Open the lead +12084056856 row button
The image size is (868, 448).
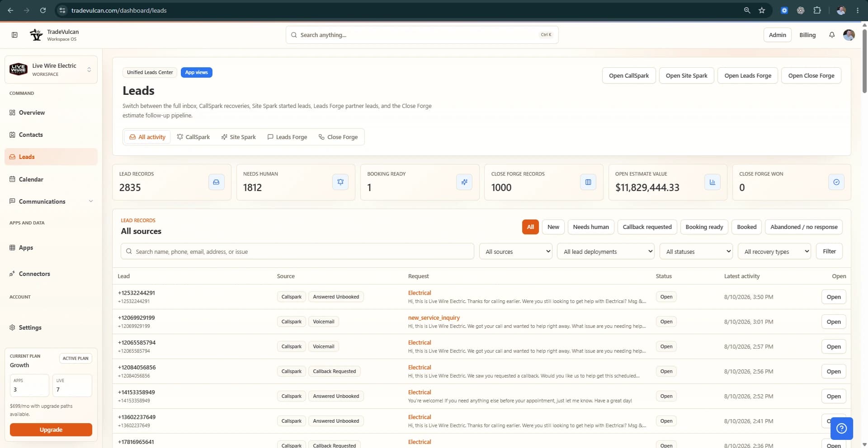[834, 371]
